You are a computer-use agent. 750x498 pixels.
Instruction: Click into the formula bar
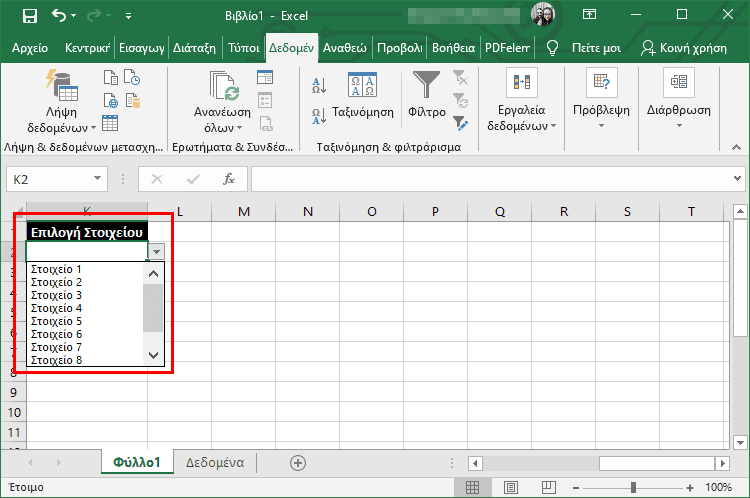tap(492, 179)
